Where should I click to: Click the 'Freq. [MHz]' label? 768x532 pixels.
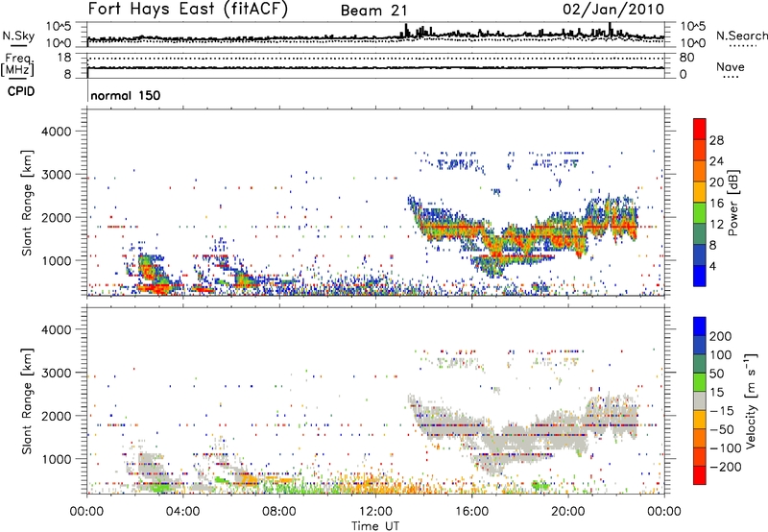(x=17, y=65)
